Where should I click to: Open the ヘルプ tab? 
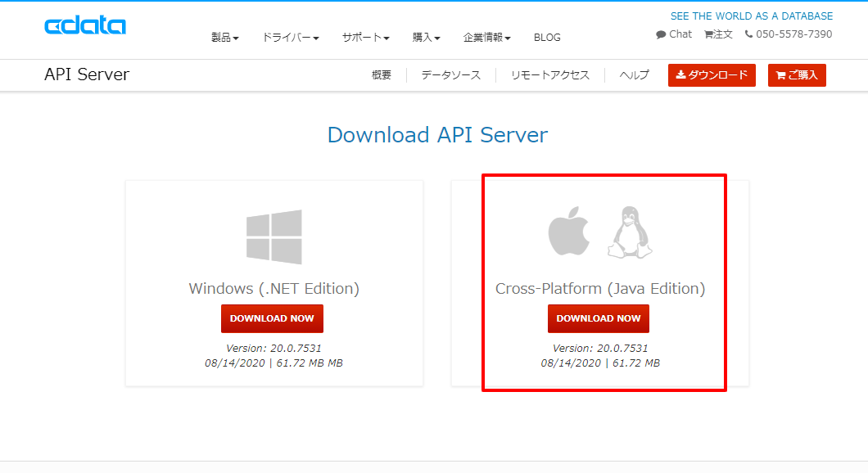click(x=634, y=75)
